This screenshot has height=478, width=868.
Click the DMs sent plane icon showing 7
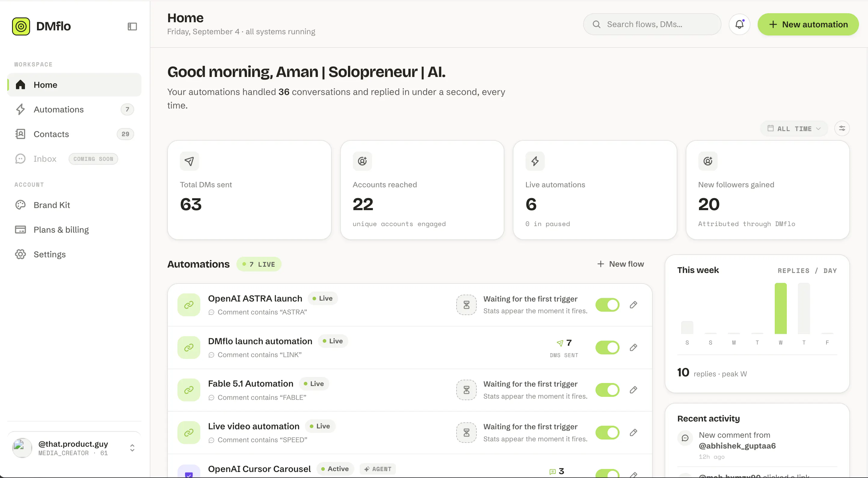pyautogui.click(x=560, y=343)
